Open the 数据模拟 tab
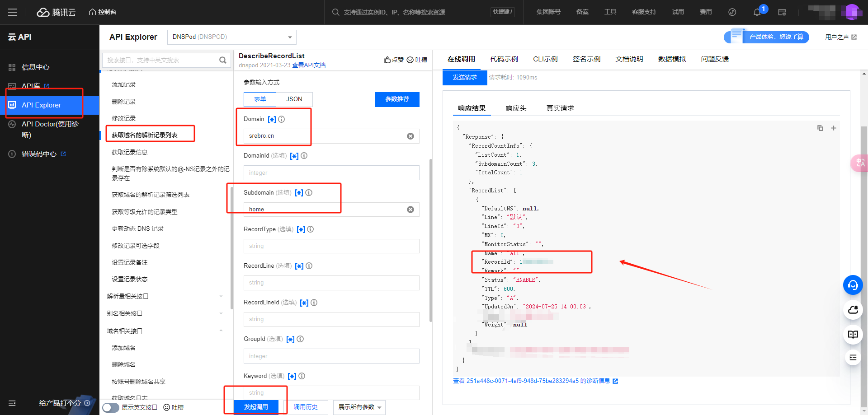The image size is (868, 415). (672, 59)
